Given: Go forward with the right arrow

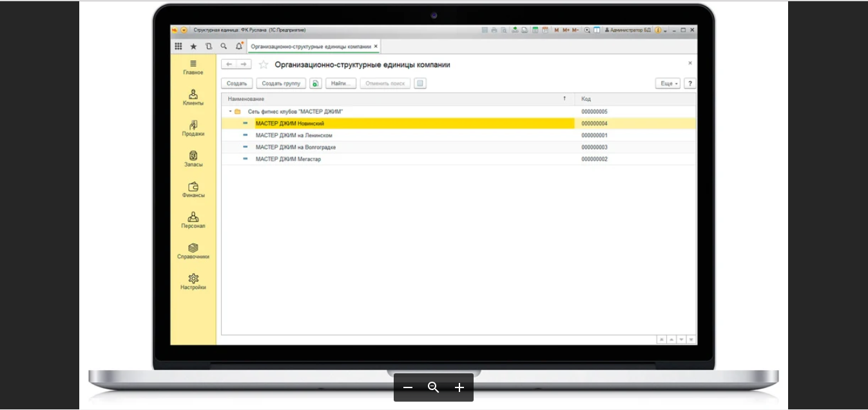Looking at the screenshot, I should pos(244,64).
